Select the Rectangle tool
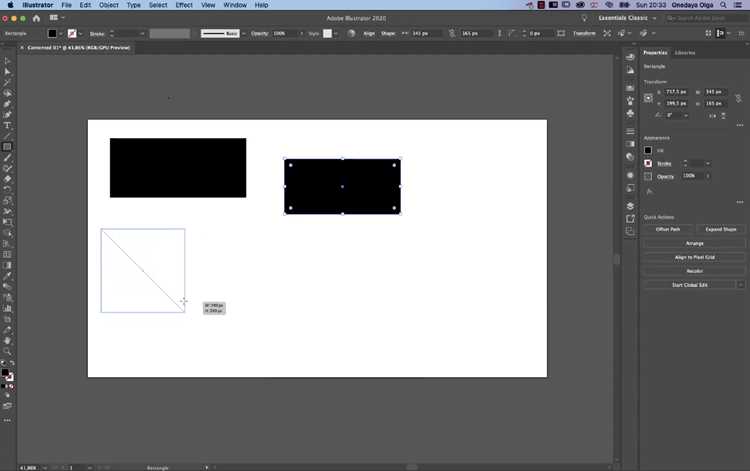The image size is (750, 471). [7, 147]
